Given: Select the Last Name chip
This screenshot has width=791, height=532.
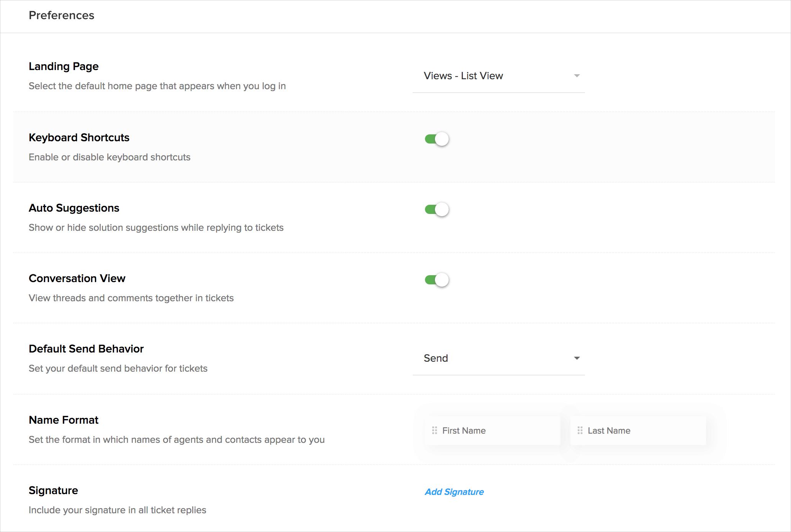Looking at the screenshot, I should pyautogui.click(x=638, y=431).
